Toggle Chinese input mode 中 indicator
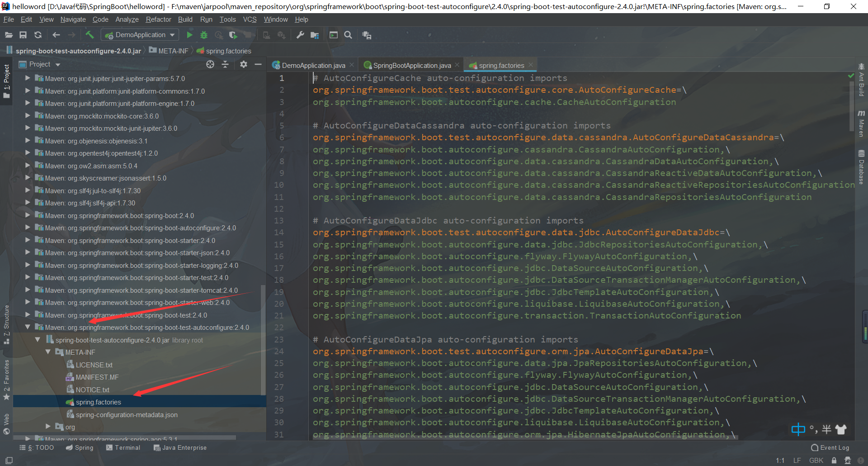 click(798, 429)
